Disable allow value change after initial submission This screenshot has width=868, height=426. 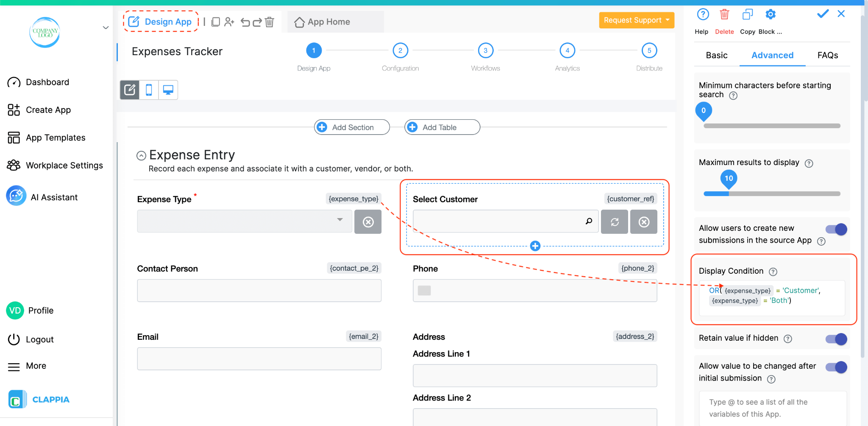coord(836,367)
